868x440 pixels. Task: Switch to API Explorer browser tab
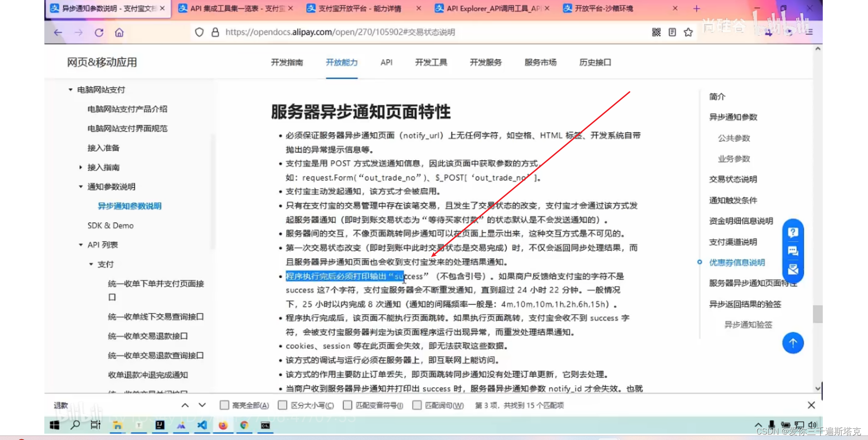point(492,9)
